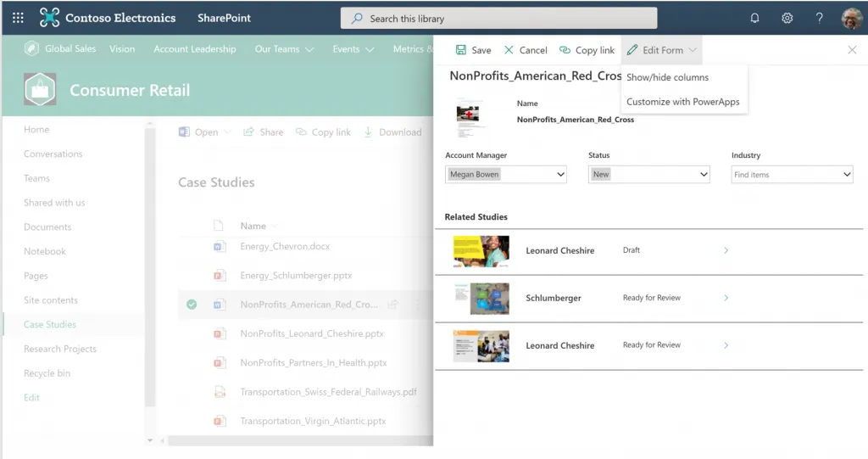Click the NonProfits_Partners_In_Health.pptx file name
Screen dimensions: 868x459
pyautogui.click(x=314, y=362)
